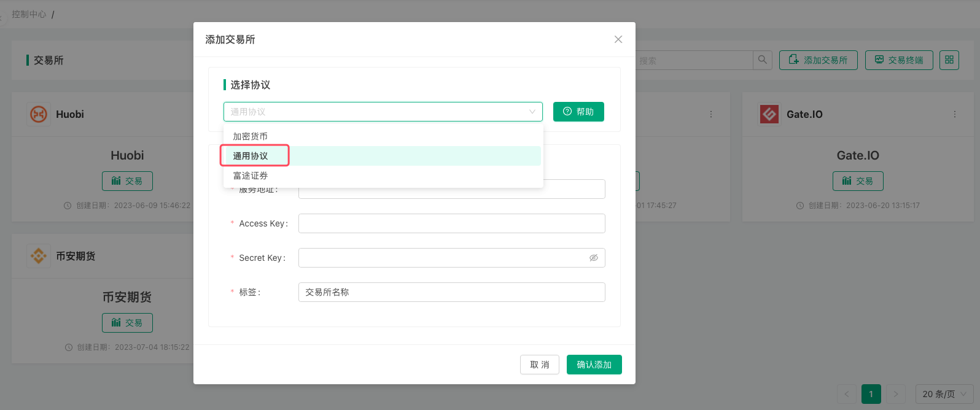The width and height of the screenshot is (980, 410).
Task: Go to the next page arrow
Action: pyautogui.click(x=896, y=394)
